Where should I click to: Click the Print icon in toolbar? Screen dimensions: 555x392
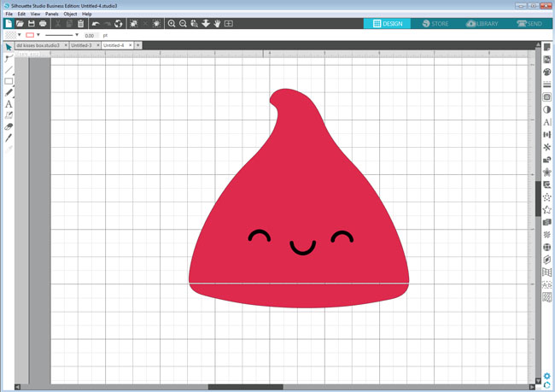coord(43,24)
